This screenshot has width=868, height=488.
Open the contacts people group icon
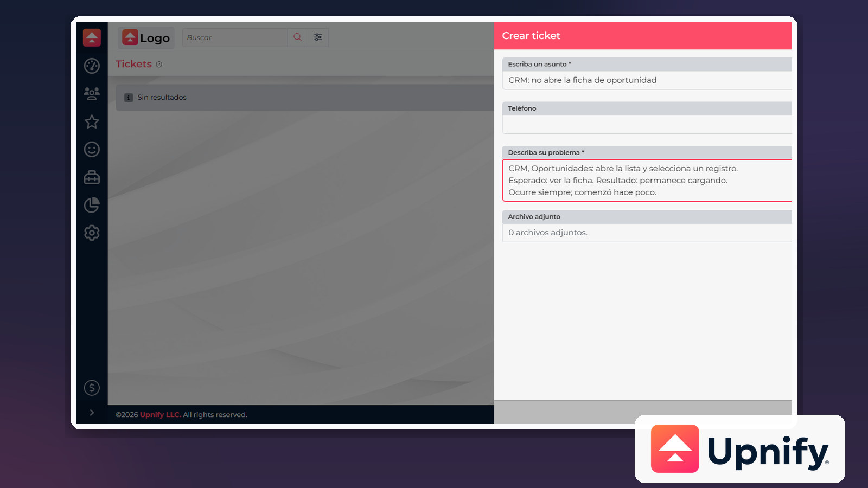pos(92,94)
